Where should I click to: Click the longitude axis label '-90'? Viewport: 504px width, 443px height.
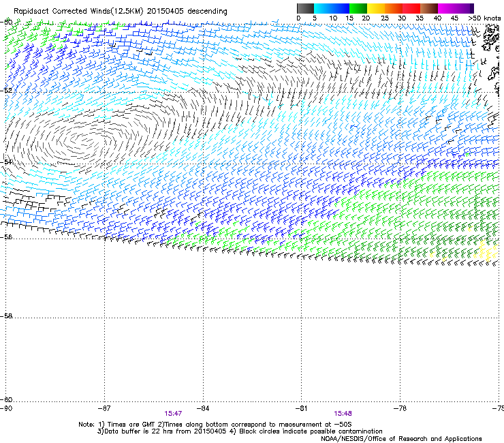(x=6, y=408)
